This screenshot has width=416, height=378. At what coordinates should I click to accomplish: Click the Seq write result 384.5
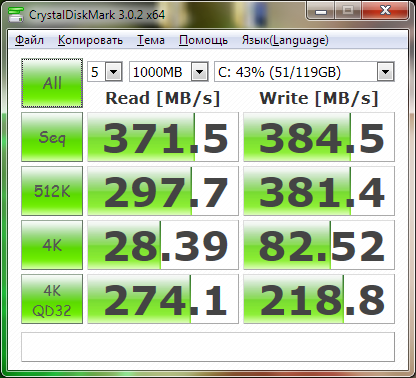(x=319, y=137)
